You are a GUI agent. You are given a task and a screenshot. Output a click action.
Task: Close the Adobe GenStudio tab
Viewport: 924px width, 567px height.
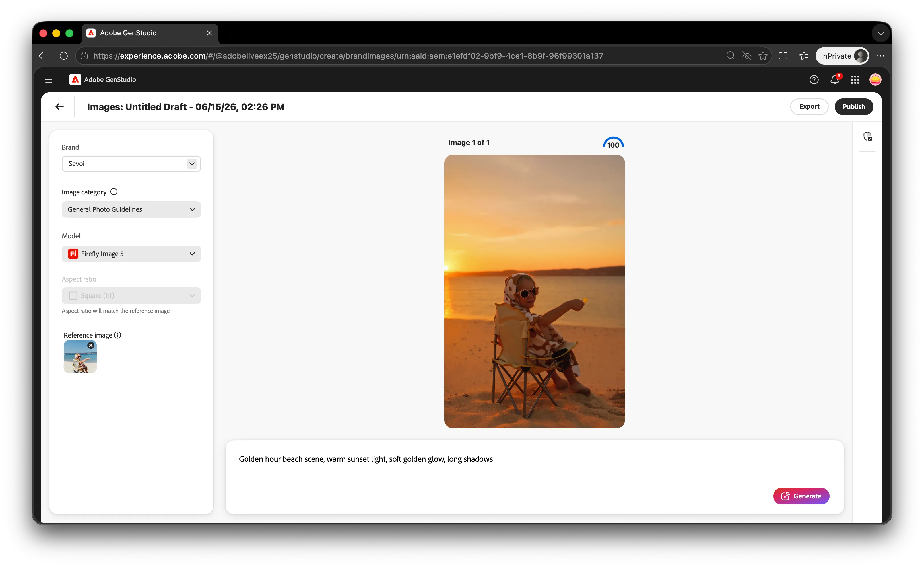click(x=209, y=33)
